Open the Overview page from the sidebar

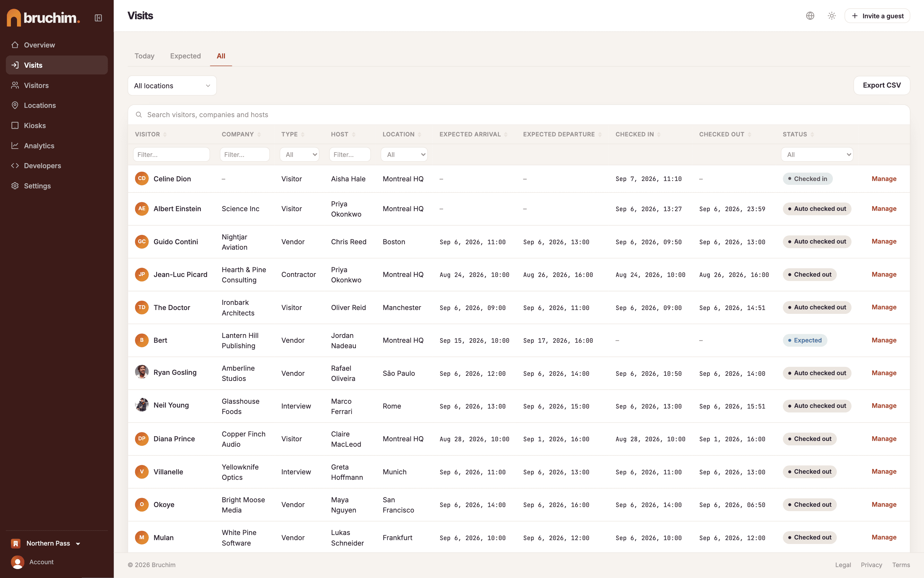coord(56,45)
